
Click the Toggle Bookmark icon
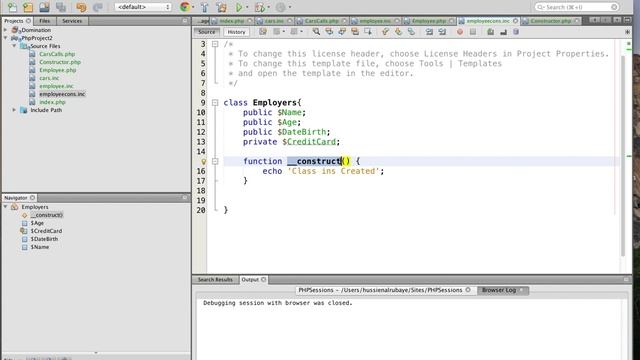[x=411, y=32]
